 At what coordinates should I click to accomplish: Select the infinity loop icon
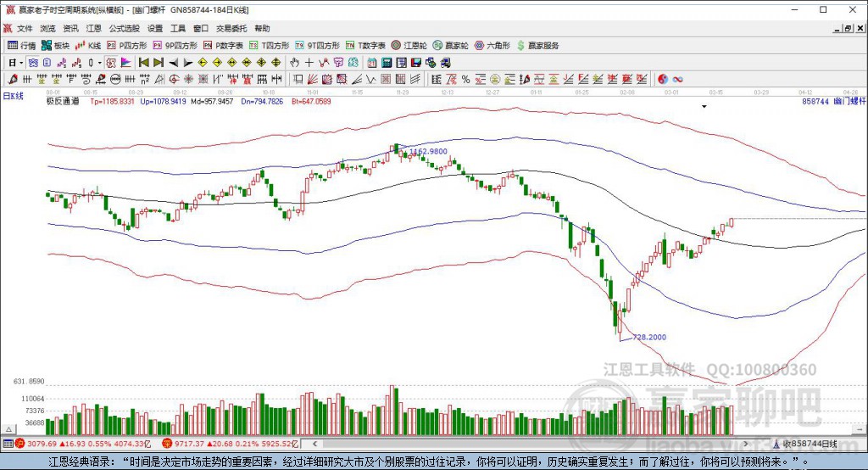(677, 79)
